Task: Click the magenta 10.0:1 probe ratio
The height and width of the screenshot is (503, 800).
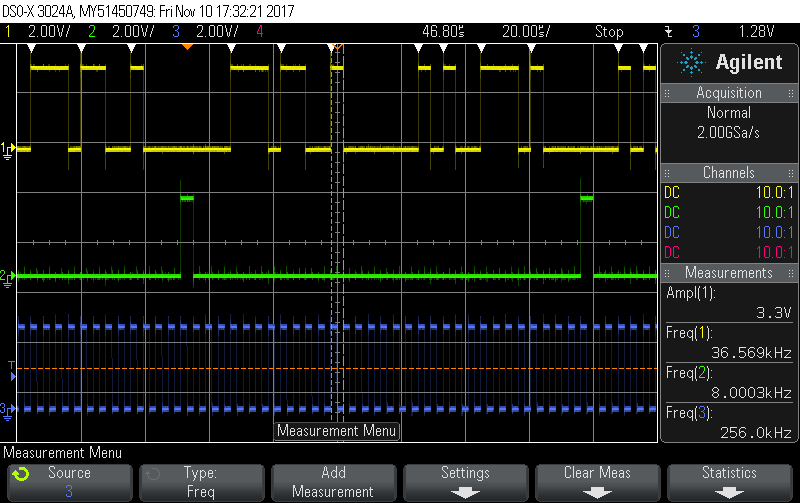Action: (775, 252)
